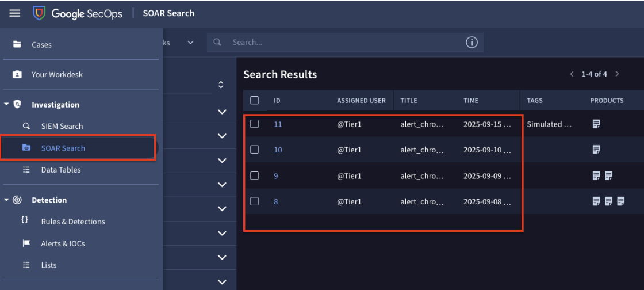Open case ID 10 link
This screenshot has height=290, width=644.
tap(278, 150)
